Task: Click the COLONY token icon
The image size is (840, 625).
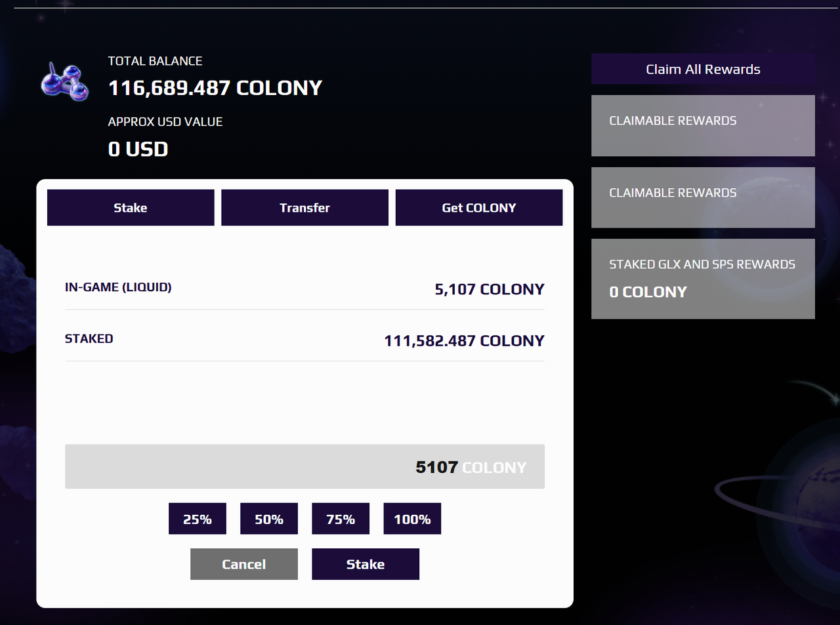Action: (65, 82)
